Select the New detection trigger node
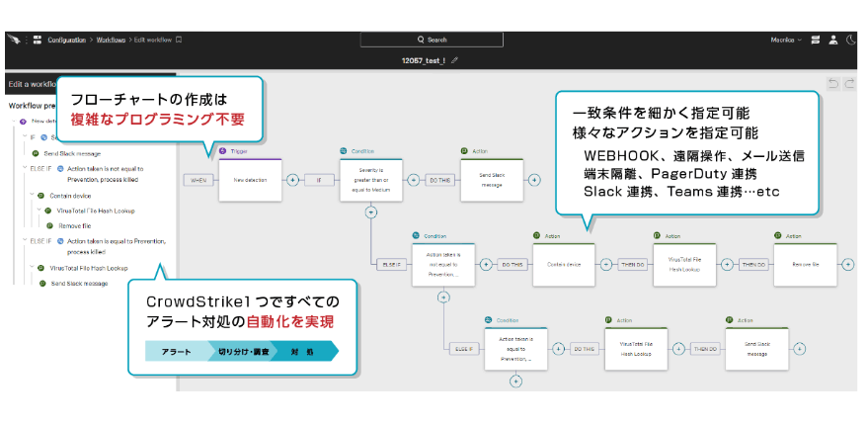Screen dimensions: 868x425 click(x=250, y=180)
